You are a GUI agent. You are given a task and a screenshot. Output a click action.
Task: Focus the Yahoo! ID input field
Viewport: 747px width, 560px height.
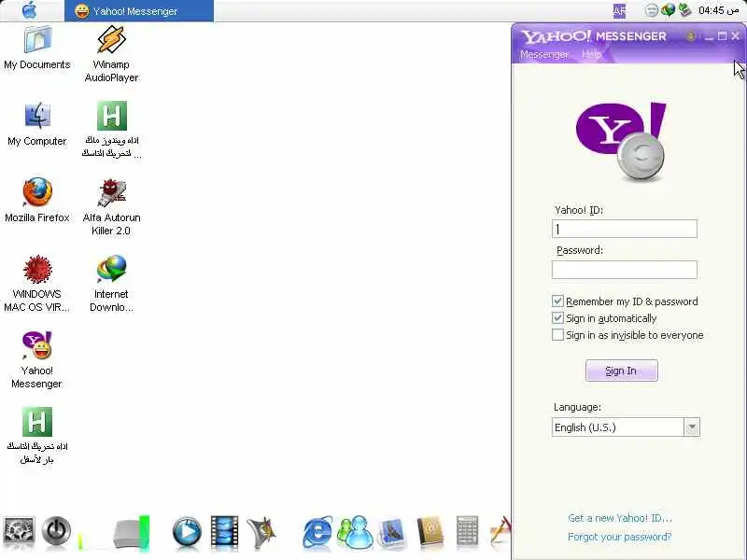point(624,229)
